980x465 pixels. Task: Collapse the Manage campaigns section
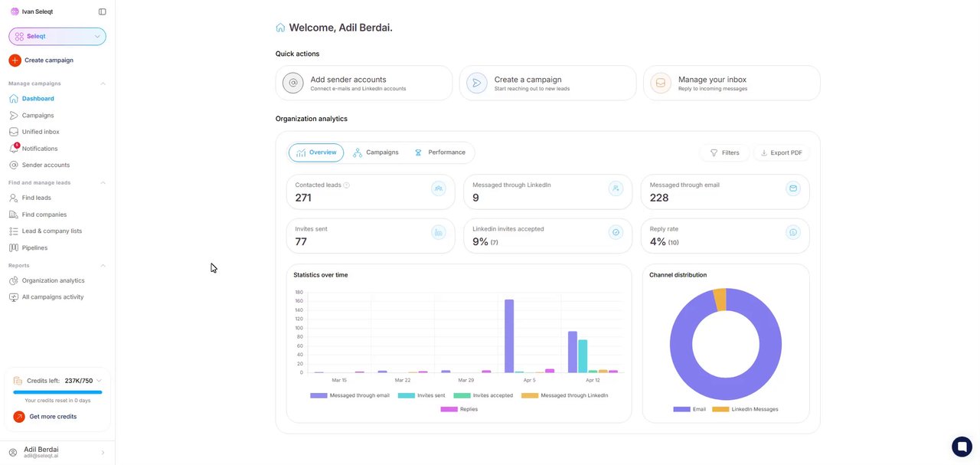[x=103, y=84]
